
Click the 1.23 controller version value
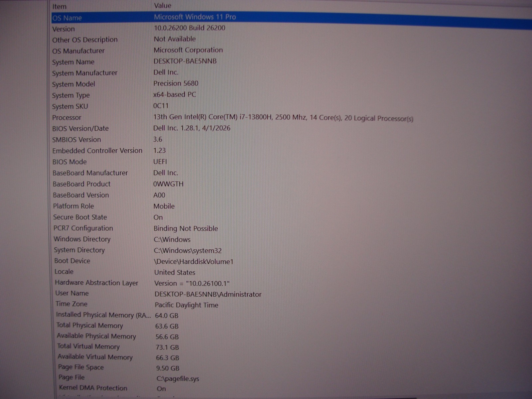160,150
